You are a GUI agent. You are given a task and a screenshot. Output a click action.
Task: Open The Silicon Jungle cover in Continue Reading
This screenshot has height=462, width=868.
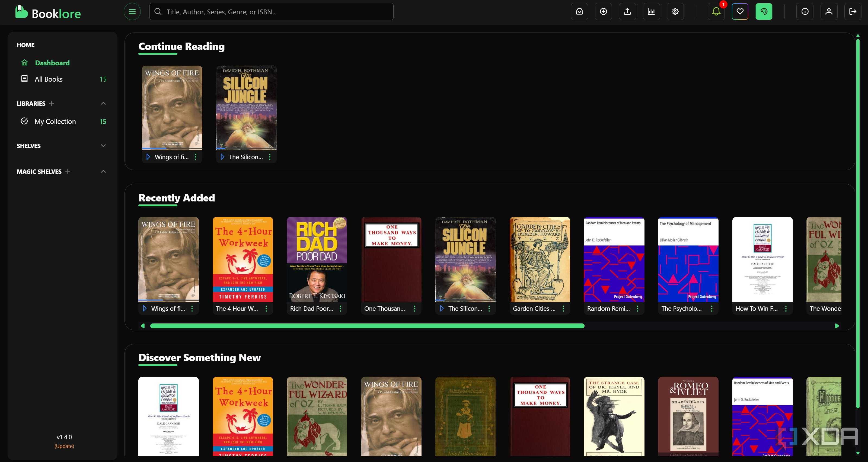[x=246, y=108]
